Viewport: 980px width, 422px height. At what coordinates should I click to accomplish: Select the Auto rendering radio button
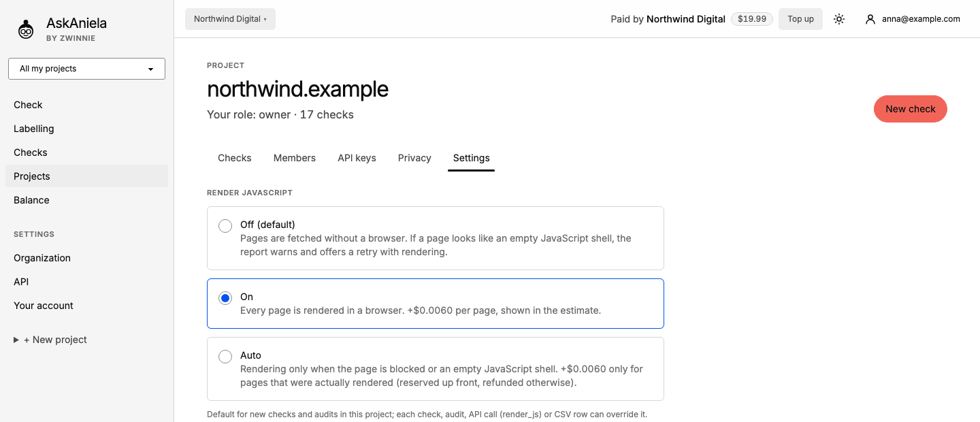pos(225,357)
